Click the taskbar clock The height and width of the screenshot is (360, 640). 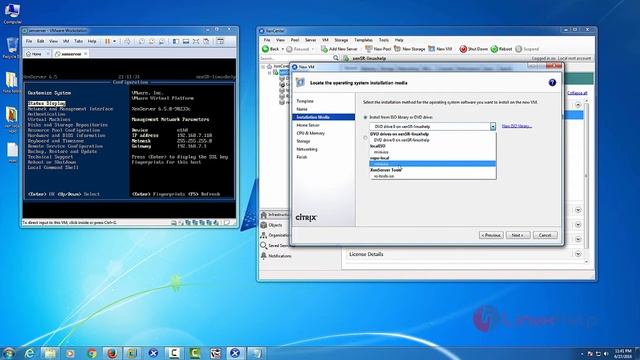[x=623, y=353]
